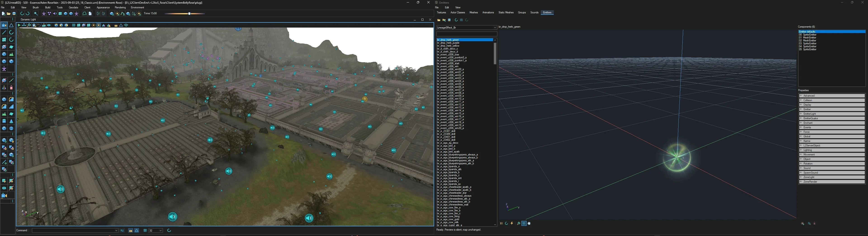
Task: Toggle the grid icon in viewport toolbar
Action: coord(74,25)
